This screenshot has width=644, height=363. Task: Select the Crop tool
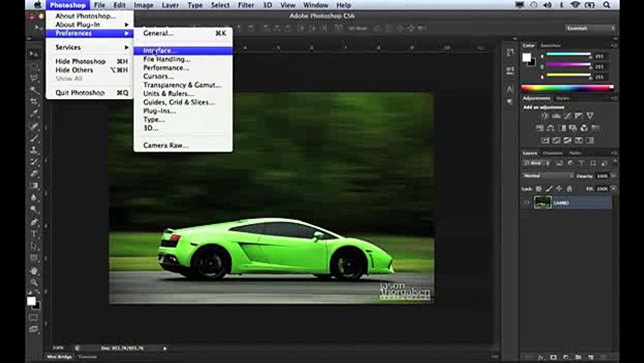[34, 102]
